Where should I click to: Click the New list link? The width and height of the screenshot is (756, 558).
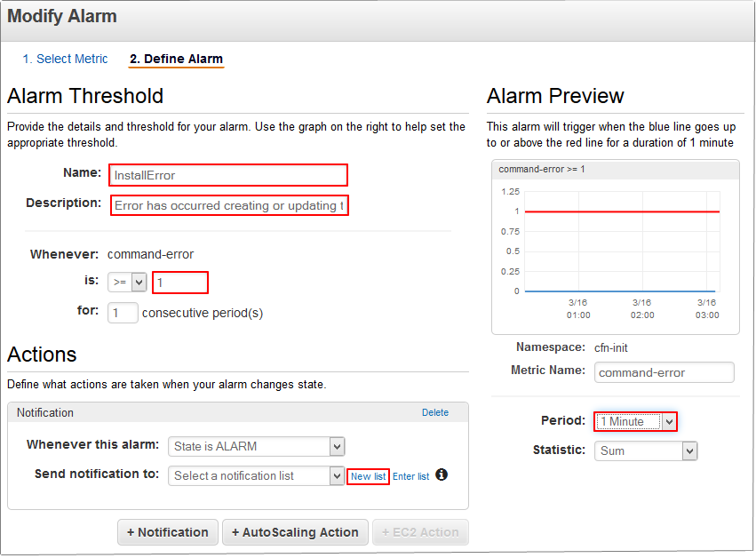pos(368,476)
